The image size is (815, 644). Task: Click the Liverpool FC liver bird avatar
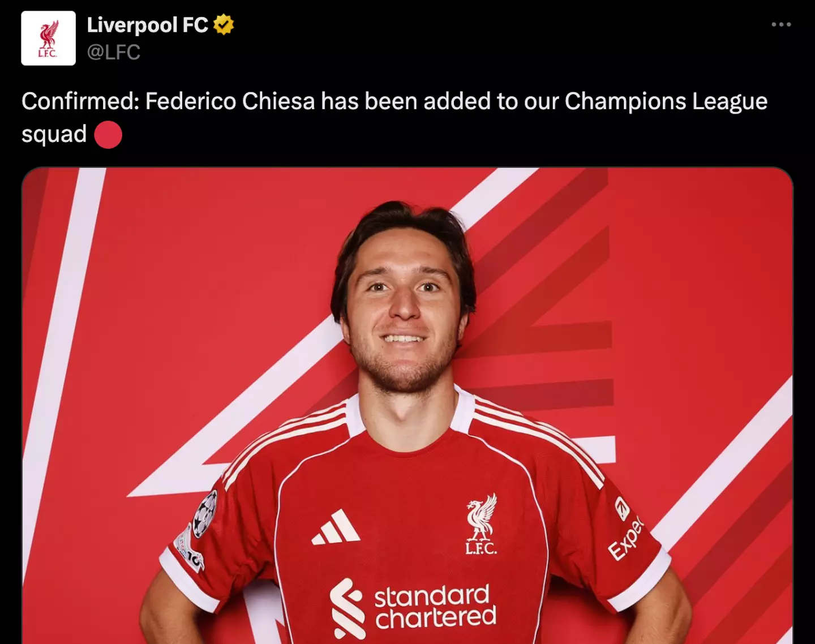tap(48, 37)
